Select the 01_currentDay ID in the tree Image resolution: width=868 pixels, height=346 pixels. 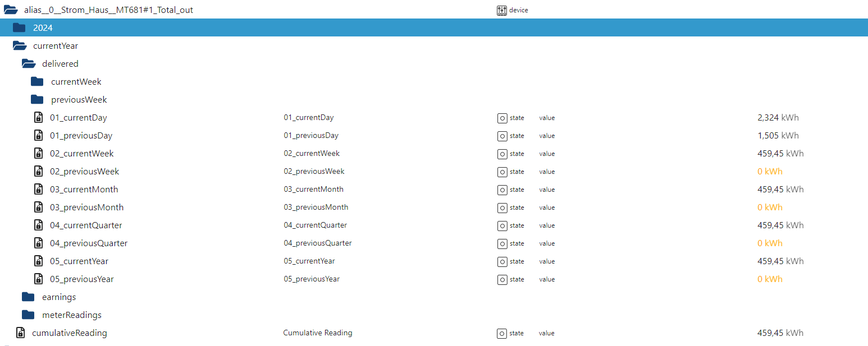pyautogui.click(x=79, y=118)
